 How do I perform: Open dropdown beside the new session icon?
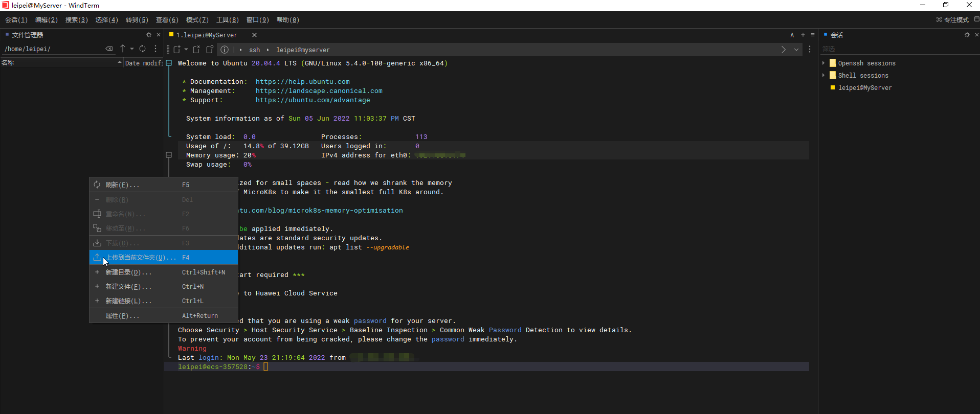[x=186, y=50]
